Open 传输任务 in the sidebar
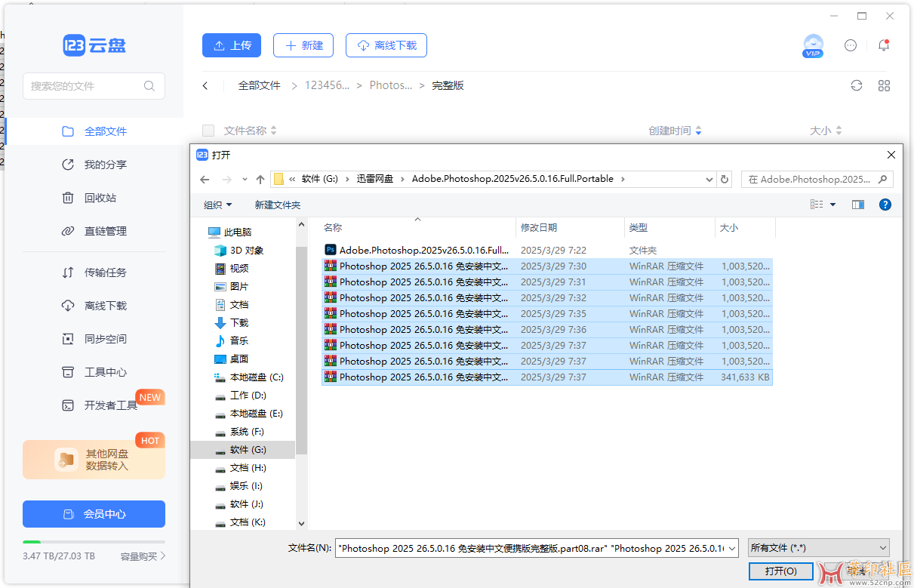The image size is (914, 588). [x=94, y=272]
